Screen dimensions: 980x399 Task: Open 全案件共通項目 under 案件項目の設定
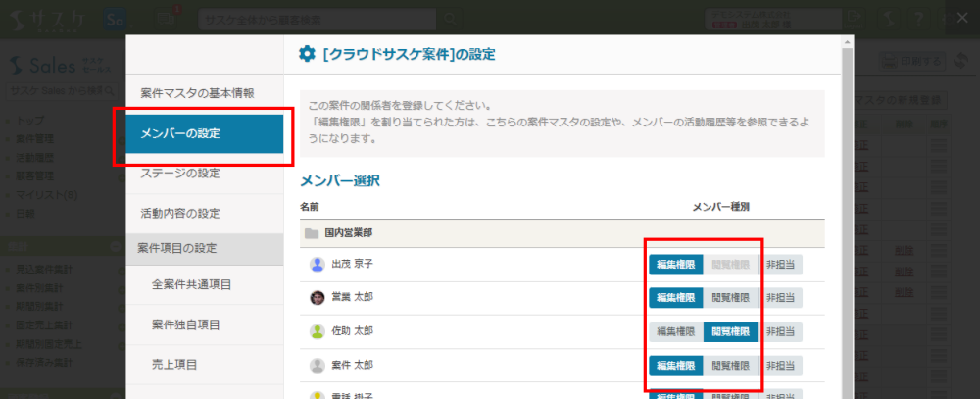click(205, 284)
